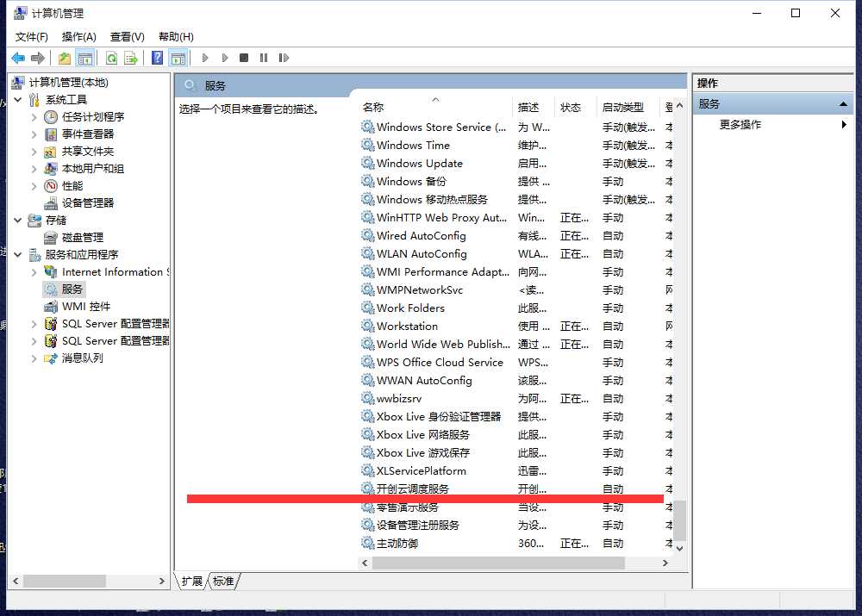This screenshot has height=616, width=862.
Task: Toggle the Show/Hide Action Pane icon
Action: [x=178, y=58]
